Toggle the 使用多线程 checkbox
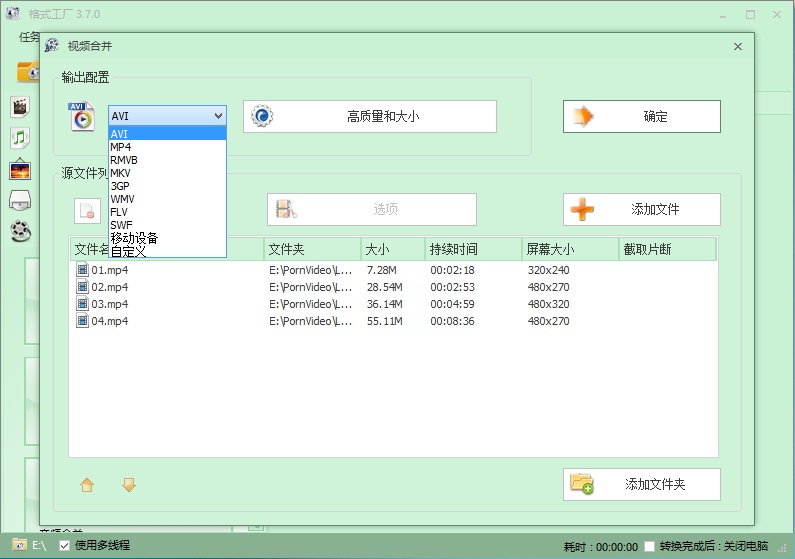 point(65,546)
